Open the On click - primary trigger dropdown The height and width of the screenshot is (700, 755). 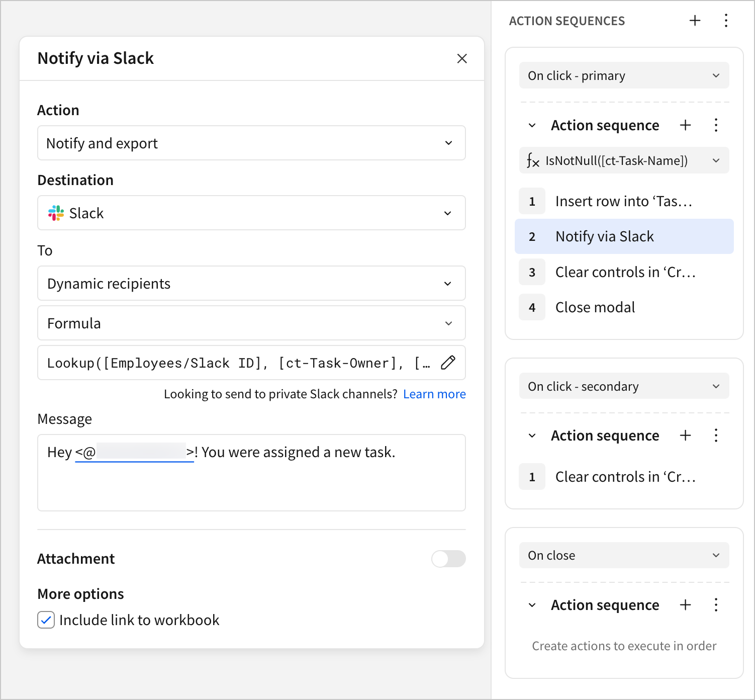click(624, 75)
